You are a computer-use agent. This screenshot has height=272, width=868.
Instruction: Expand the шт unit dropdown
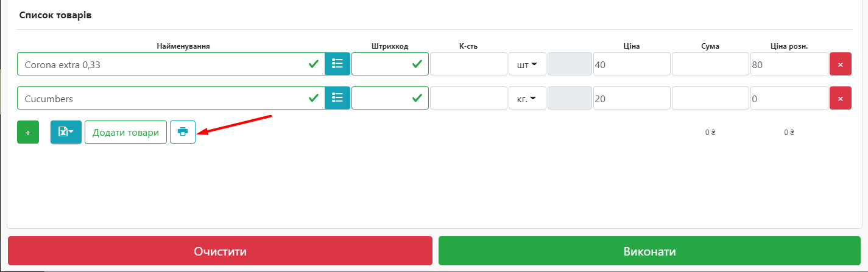528,64
